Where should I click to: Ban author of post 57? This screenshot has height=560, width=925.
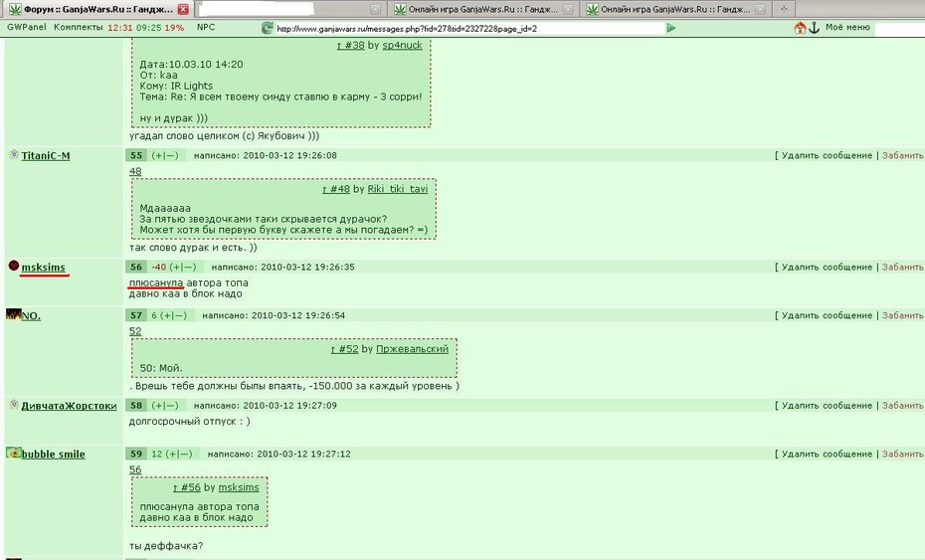pos(902,315)
